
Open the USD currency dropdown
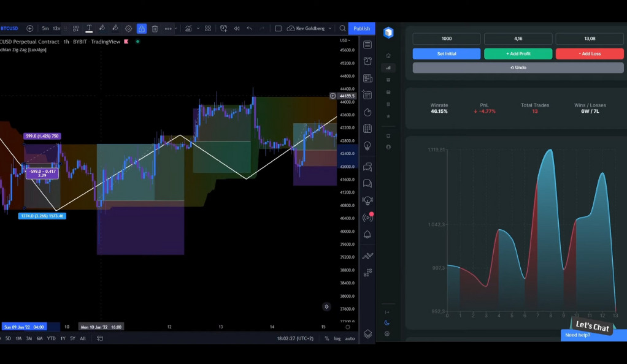tap(345, 40)
